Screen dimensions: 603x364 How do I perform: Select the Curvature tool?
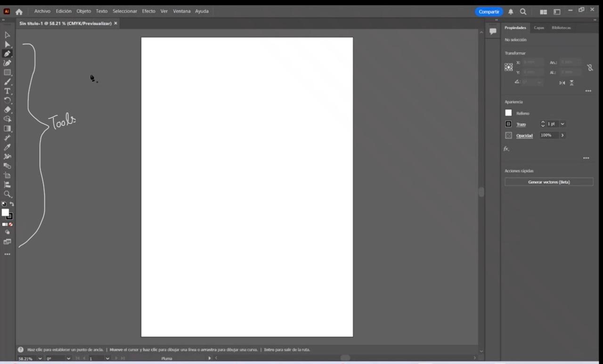pos(7,63)
